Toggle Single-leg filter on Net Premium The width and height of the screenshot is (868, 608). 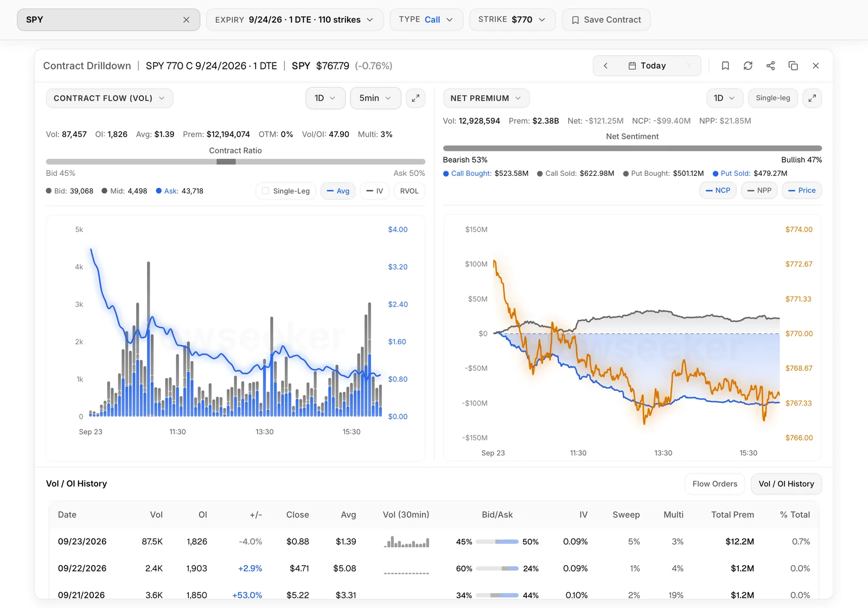tap(773, 98)
